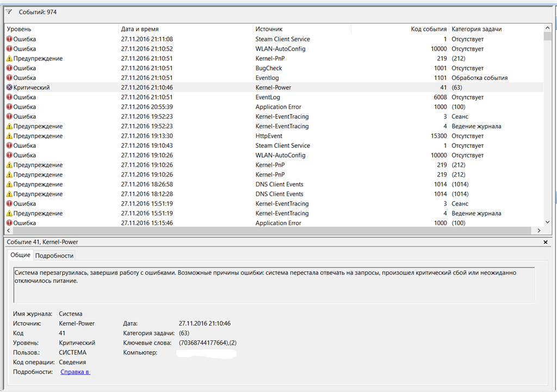Click the error icon of the Application Error 15:15:46 row
557x392 pixels.
click(x=9, y=223)
